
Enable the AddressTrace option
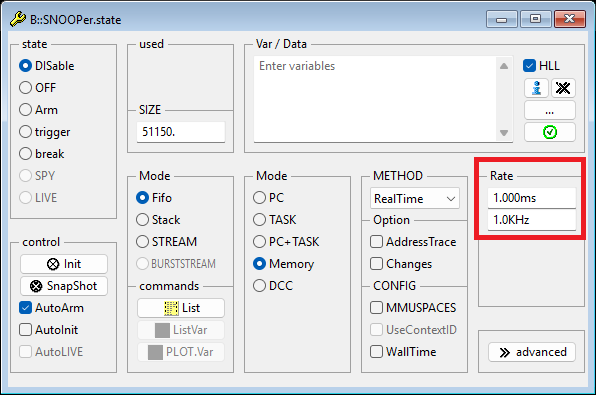413,242
